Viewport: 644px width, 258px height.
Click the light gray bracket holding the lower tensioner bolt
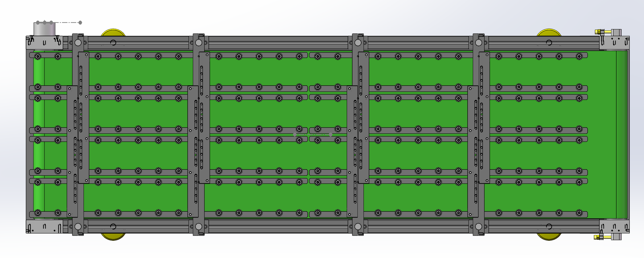click(614, 227)
